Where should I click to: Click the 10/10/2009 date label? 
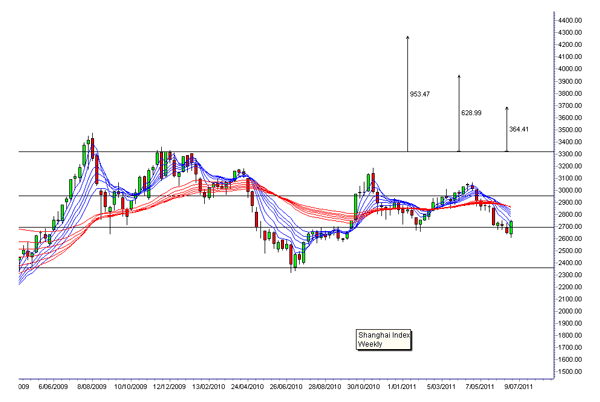coord(130,387)
